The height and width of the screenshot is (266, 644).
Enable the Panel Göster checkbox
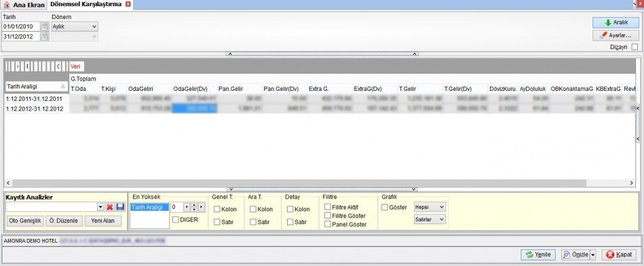click(x=328, y=224)
